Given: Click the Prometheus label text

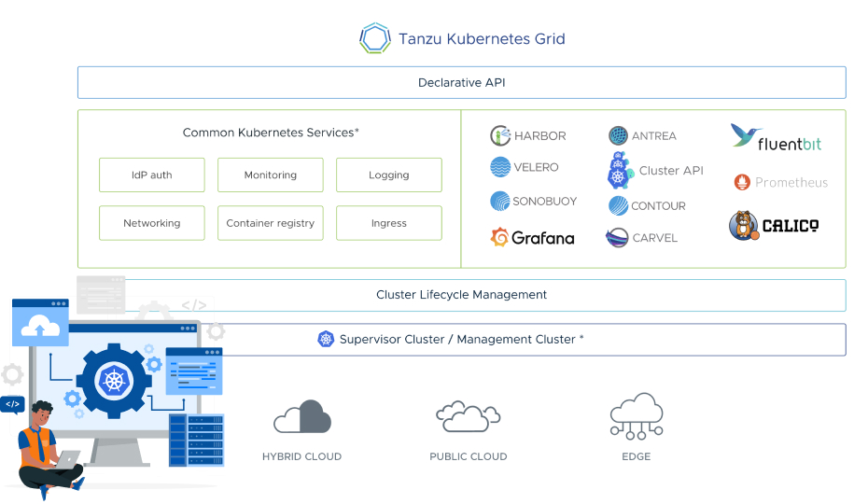Looking at the screenshot, I should (x=791, y=182).
